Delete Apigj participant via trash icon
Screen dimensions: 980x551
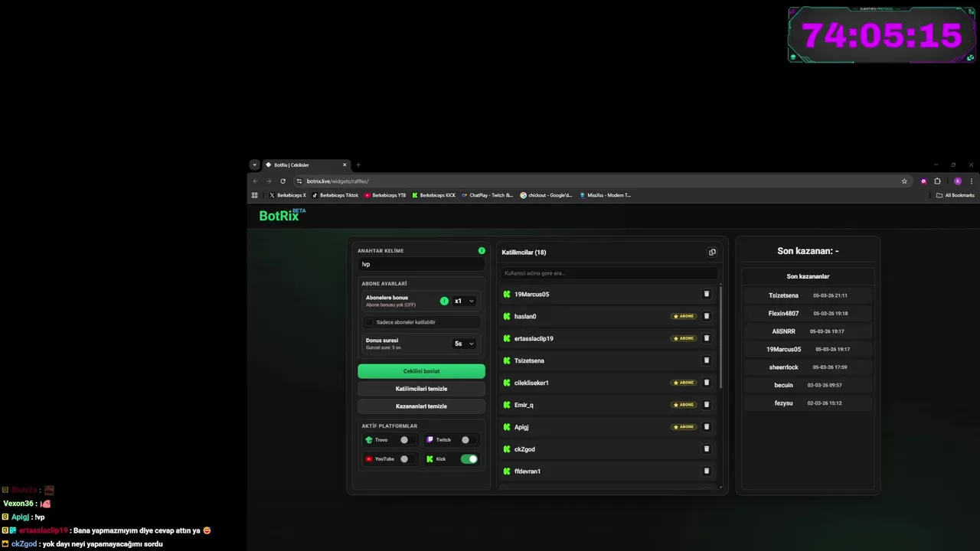click(707, 427)
